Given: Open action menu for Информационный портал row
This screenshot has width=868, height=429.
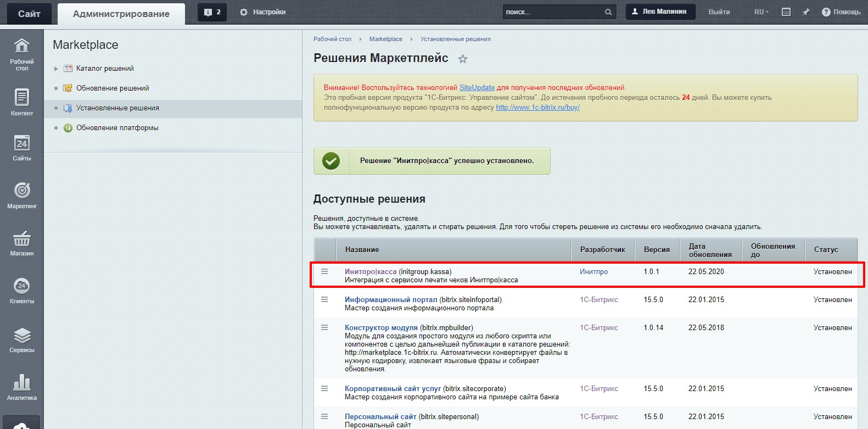Looking at the screenshot, I should pyautogui.click(x=324, y=299).
